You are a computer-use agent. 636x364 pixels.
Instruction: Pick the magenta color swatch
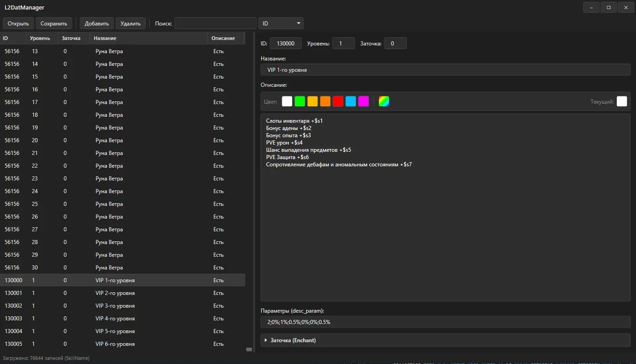click(363, 101)
